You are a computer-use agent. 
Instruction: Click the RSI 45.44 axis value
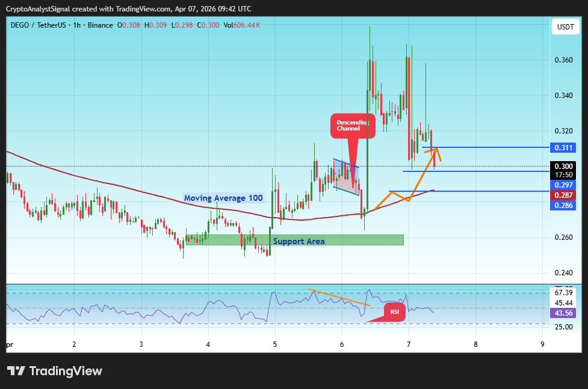coord(563,303)
